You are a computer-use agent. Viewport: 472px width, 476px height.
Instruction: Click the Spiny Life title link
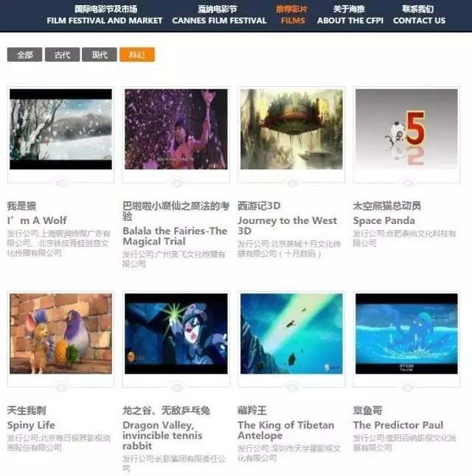(x=31, y=425)
